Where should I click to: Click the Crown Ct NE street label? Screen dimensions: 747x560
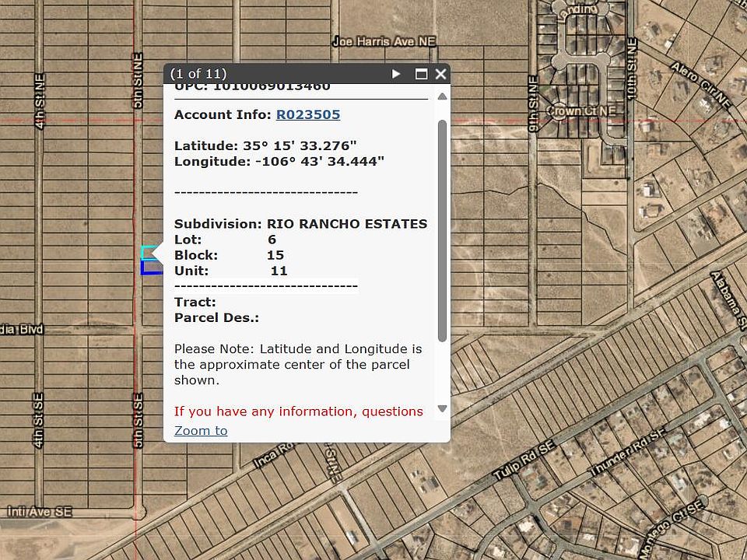[580, 111]
